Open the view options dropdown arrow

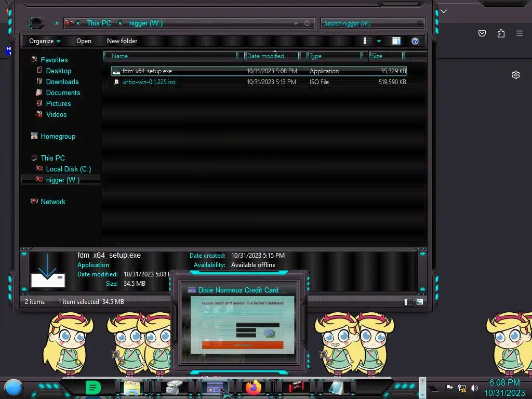click(379, 41)
